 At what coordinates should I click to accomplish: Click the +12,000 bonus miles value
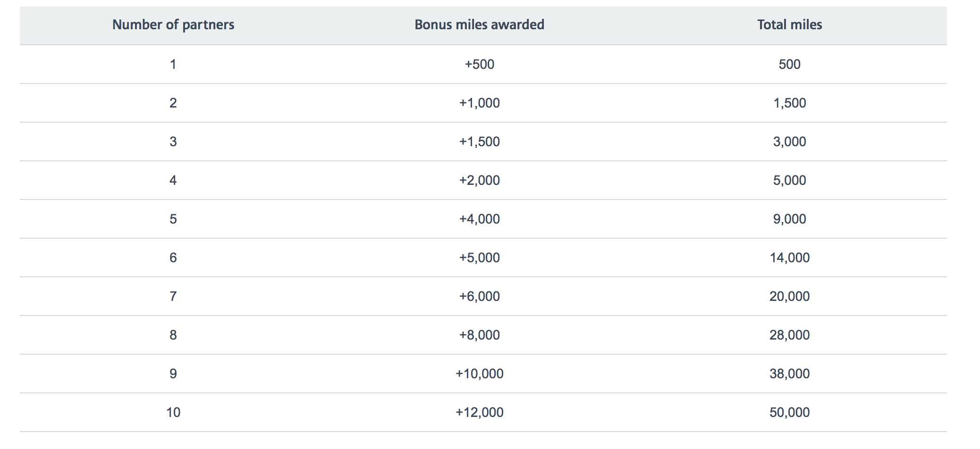coord(479,412)
